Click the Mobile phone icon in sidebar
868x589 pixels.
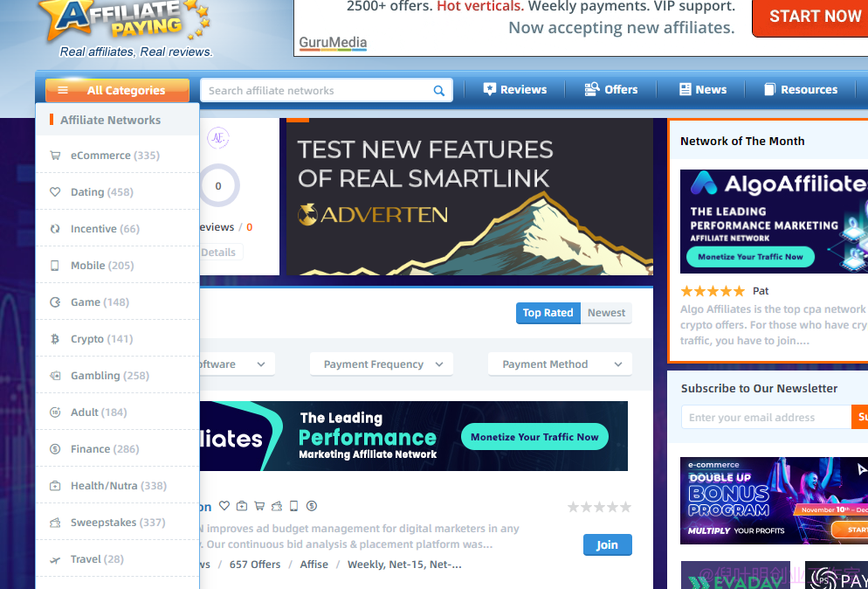55,266
